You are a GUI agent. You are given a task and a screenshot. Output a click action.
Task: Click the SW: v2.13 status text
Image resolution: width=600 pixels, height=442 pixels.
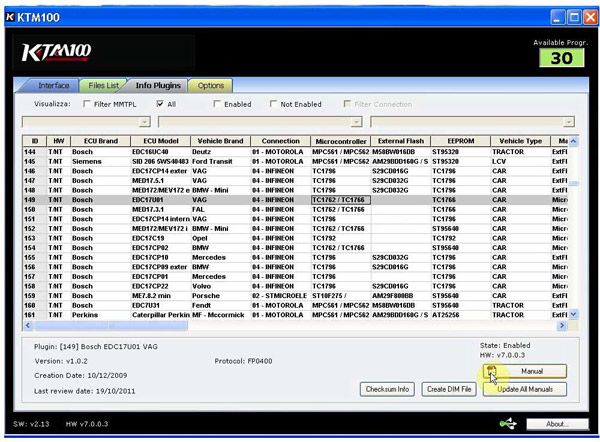(x=31, y=424)
